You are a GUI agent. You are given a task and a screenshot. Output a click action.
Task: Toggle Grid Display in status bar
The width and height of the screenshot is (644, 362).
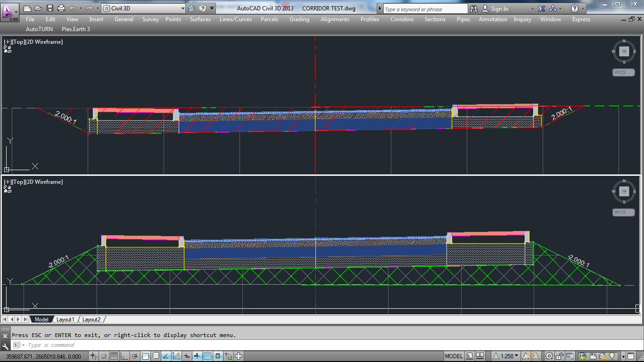[114, 356]
